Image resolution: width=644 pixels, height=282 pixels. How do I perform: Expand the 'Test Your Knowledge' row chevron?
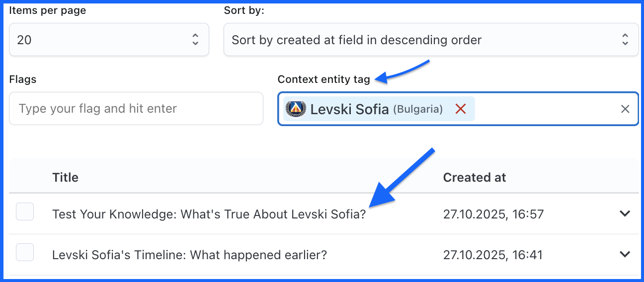tap(625, 213)
